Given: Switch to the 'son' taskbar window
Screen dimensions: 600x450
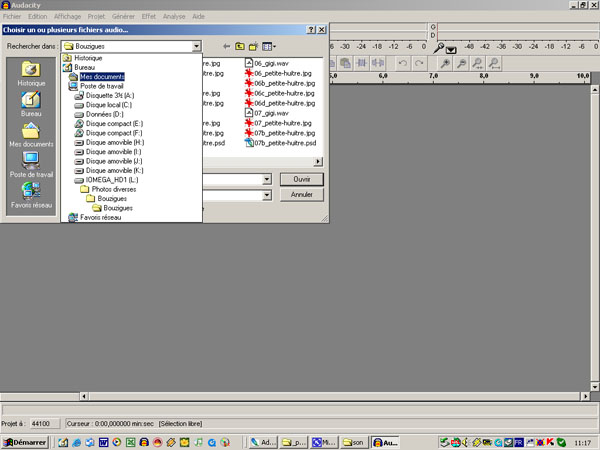Looking at the screenshot, I should 354,442.
